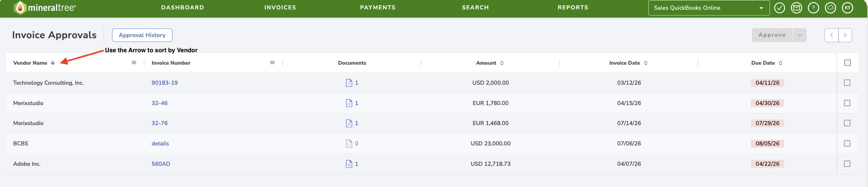The image size is (868, 187).
Task: Open the question mark help icon
Action: tap(813, 8)
